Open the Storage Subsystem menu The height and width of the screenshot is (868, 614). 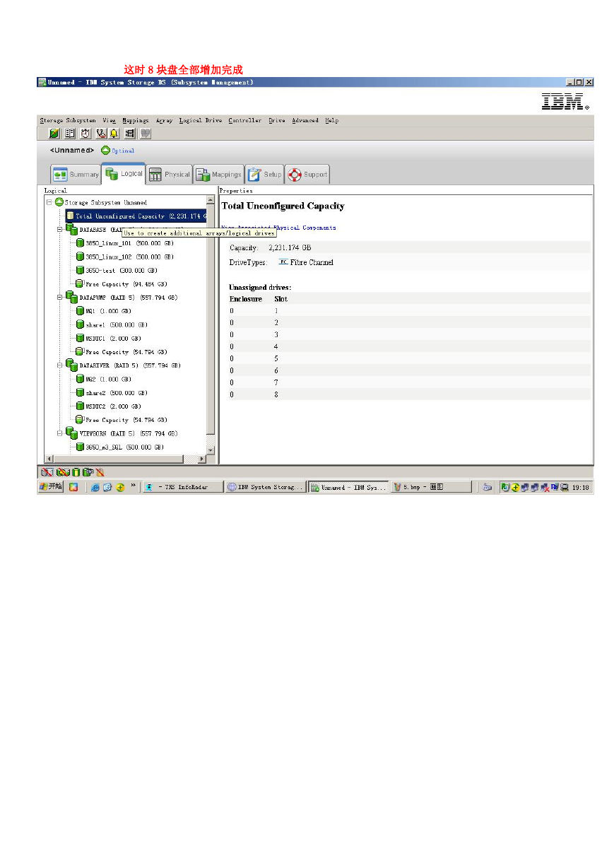[68, 120]
